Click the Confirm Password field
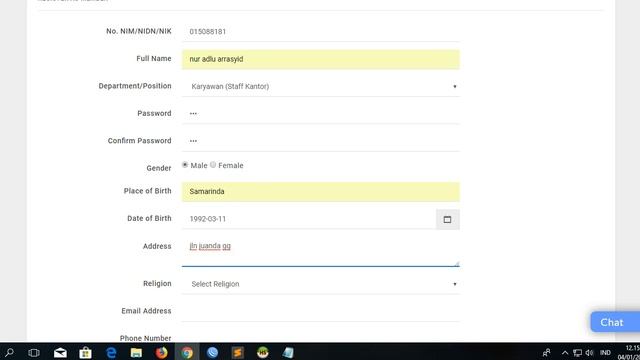 320,141
